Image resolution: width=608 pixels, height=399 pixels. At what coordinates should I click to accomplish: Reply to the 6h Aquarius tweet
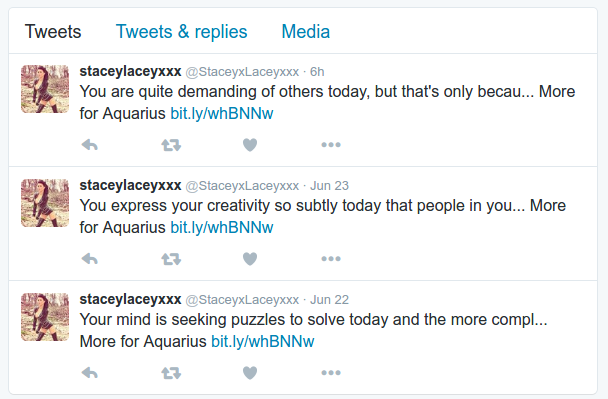[x=90, y=145]
